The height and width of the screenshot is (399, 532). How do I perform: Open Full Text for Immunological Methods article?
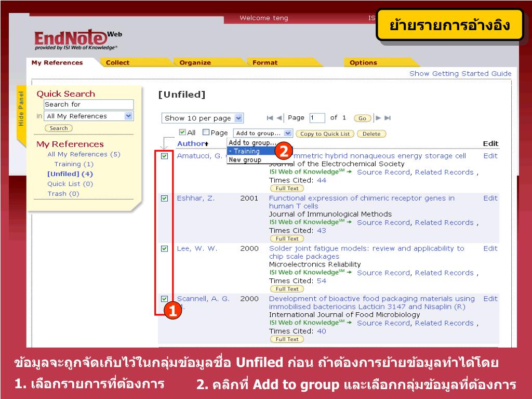pyautogui.click(x=287, y=238)
